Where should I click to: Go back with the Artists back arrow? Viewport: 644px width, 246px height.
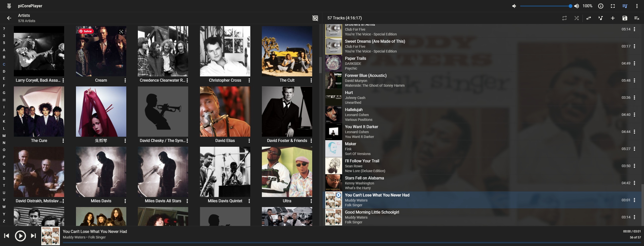click(9, 18)
